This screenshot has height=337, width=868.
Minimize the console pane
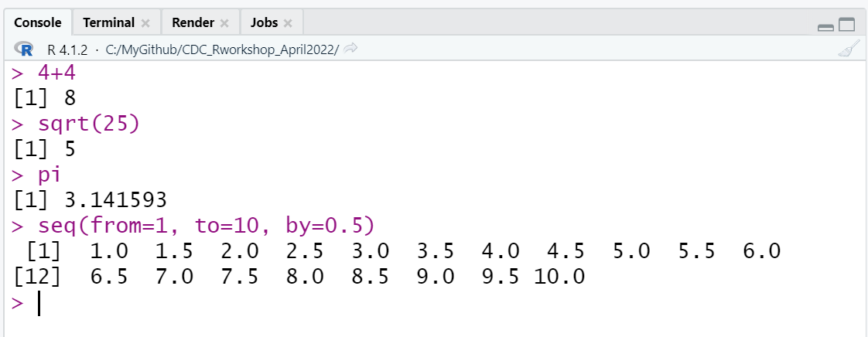825,26
